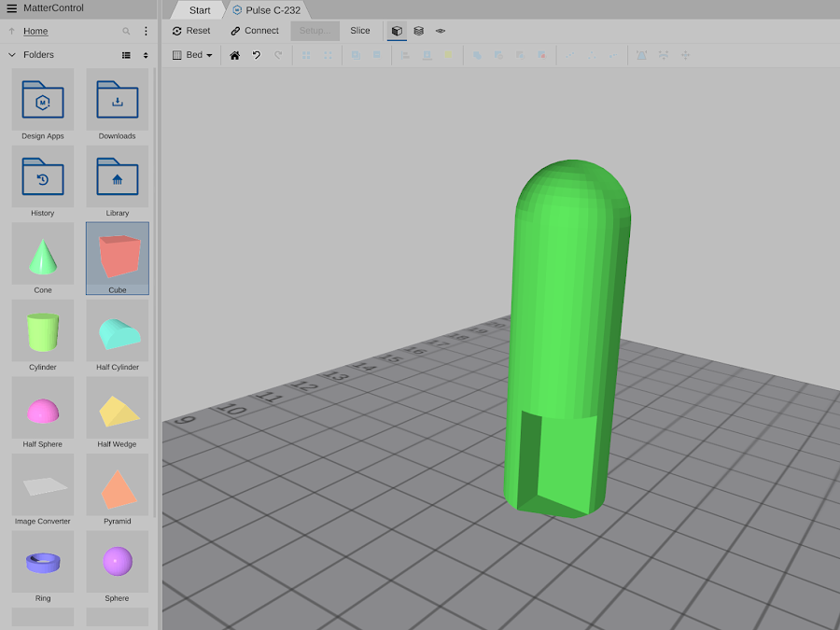Switch to 3D model view cube icon
840x630 pixels.
coord(397,31)
